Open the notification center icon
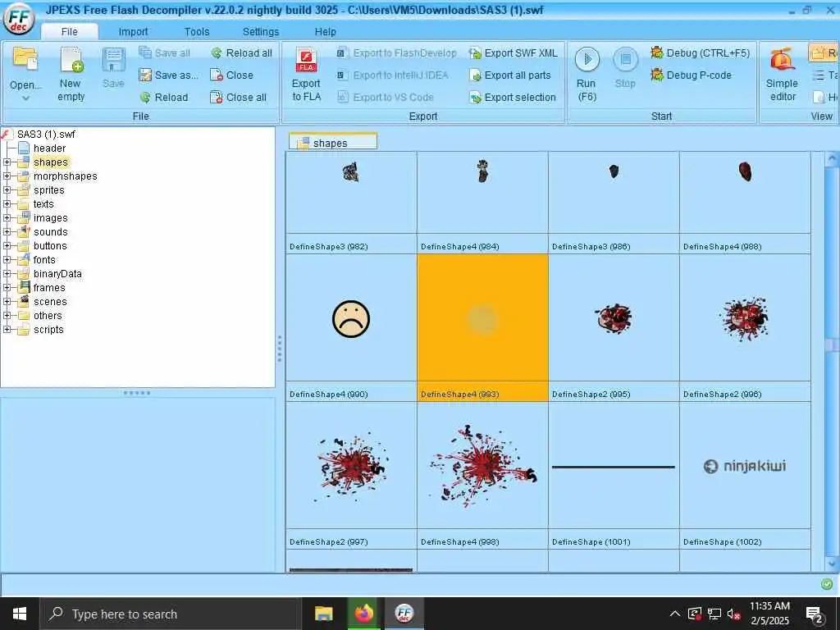This screenshot has width=840, height=630. (x=815, y=614)
